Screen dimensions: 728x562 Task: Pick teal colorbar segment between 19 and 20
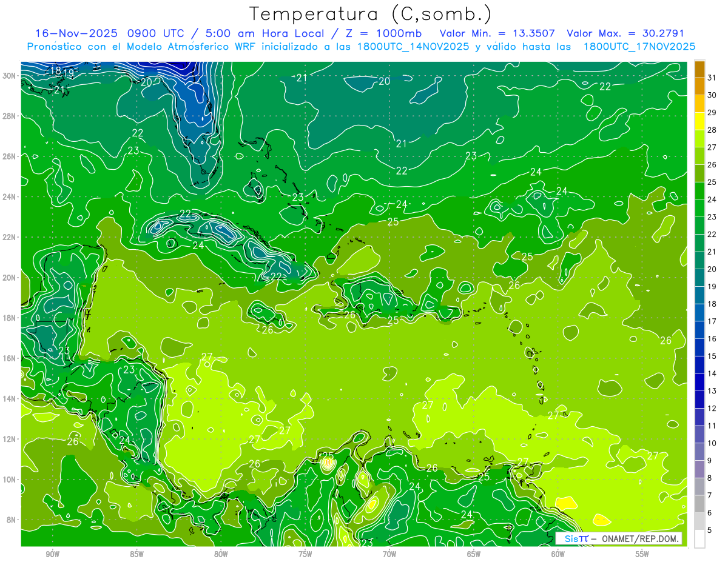tap(699, 278)
